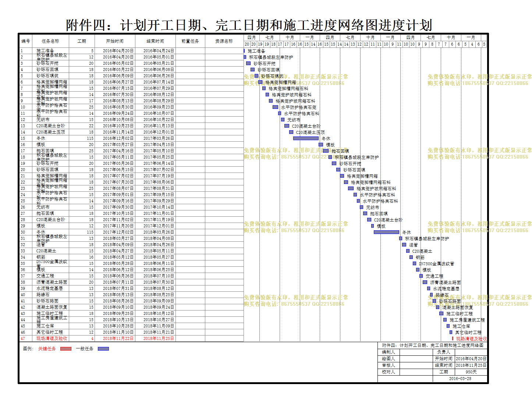The height and width of the screenshot is (401, 532).
Task: Select the 施工房屋建筑工程 Gantt bar
Action: (445, 320)
